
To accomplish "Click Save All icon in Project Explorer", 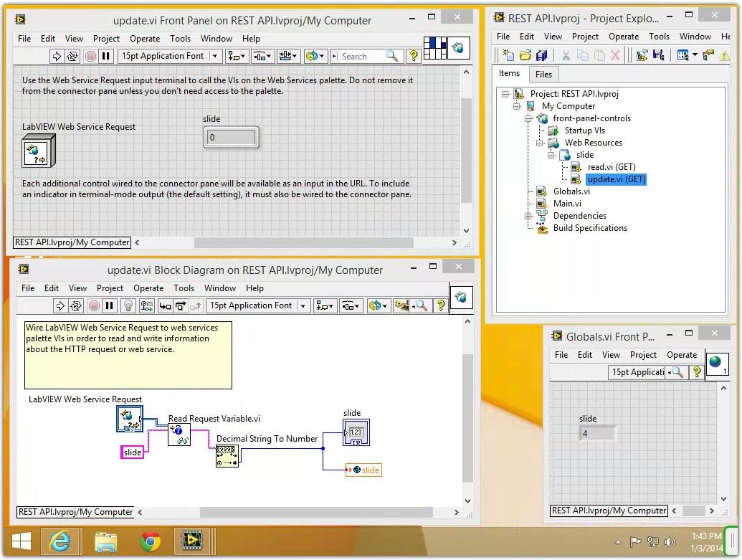I will 542,55.
